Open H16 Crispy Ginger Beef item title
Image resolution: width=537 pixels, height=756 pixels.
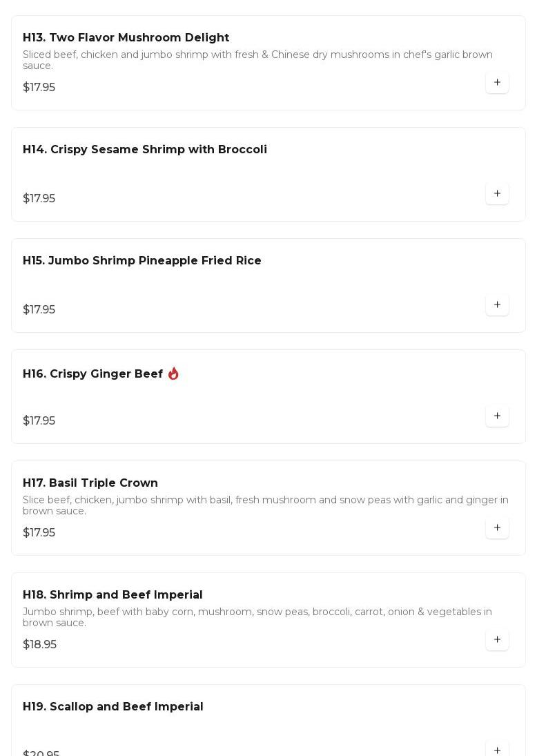[x=92, y=374]
